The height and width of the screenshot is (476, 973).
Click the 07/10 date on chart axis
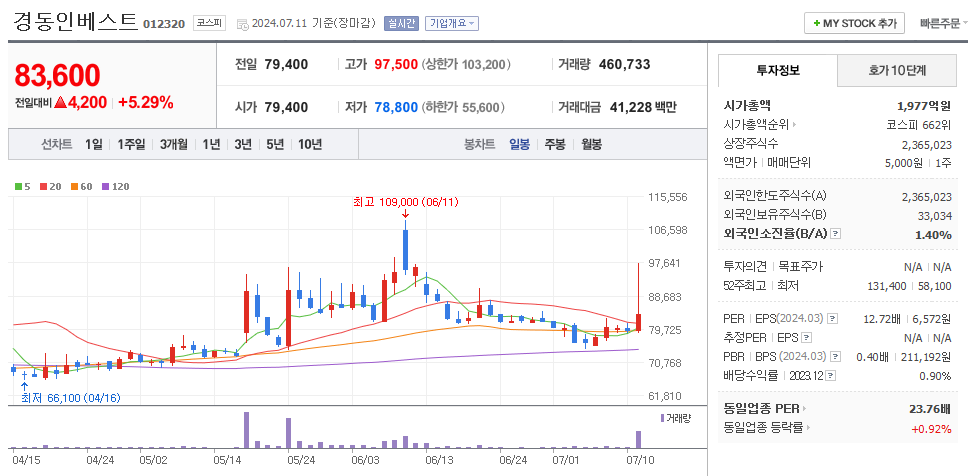642,460
